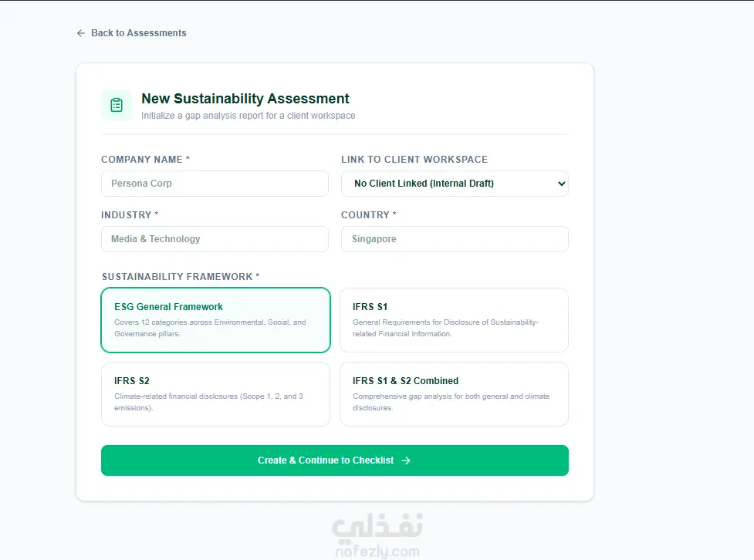This screenshot has width=754, height=560.
Task: Open the Link to Client Workspace dropdown
Action: tap(455, 184)
